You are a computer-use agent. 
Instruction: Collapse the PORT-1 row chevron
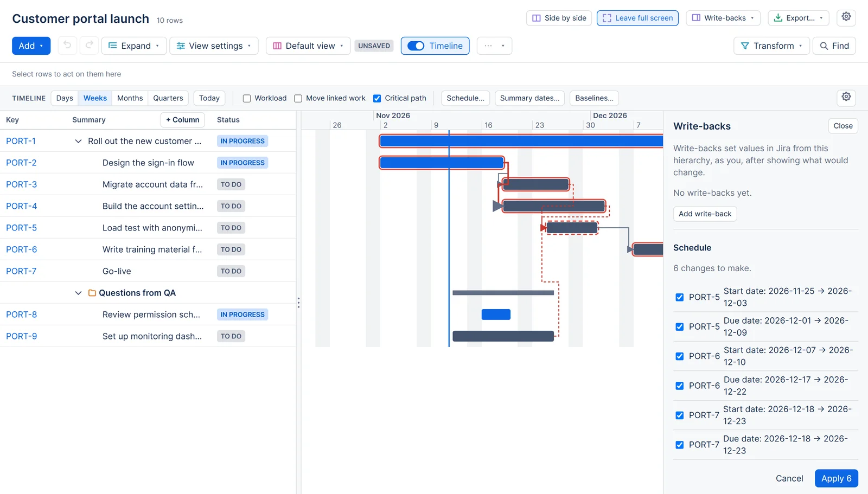pyautogui.click(x=78, y=141)
